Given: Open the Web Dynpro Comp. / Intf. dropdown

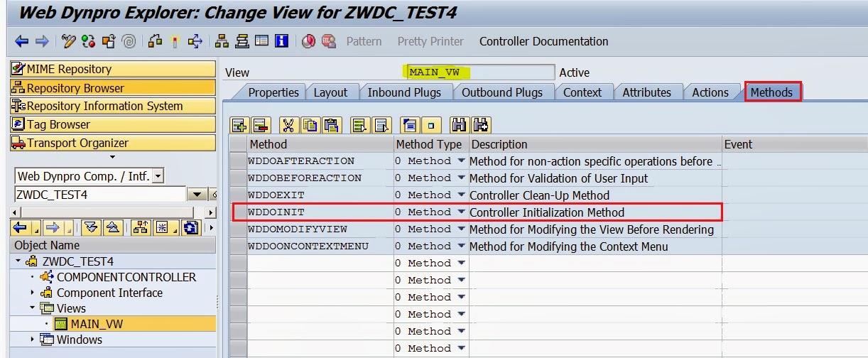Looking at the screenshot, I should (158, 176).
